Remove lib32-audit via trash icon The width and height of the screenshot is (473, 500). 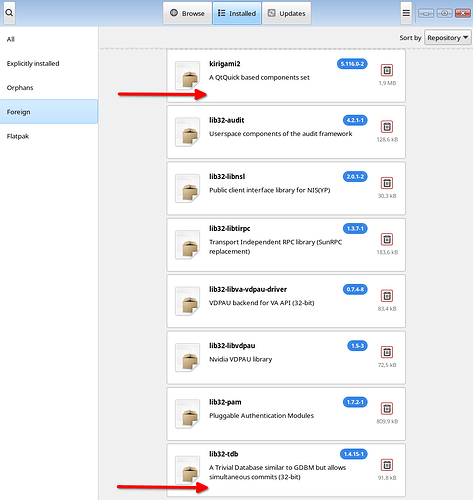(x=387, y=127)
